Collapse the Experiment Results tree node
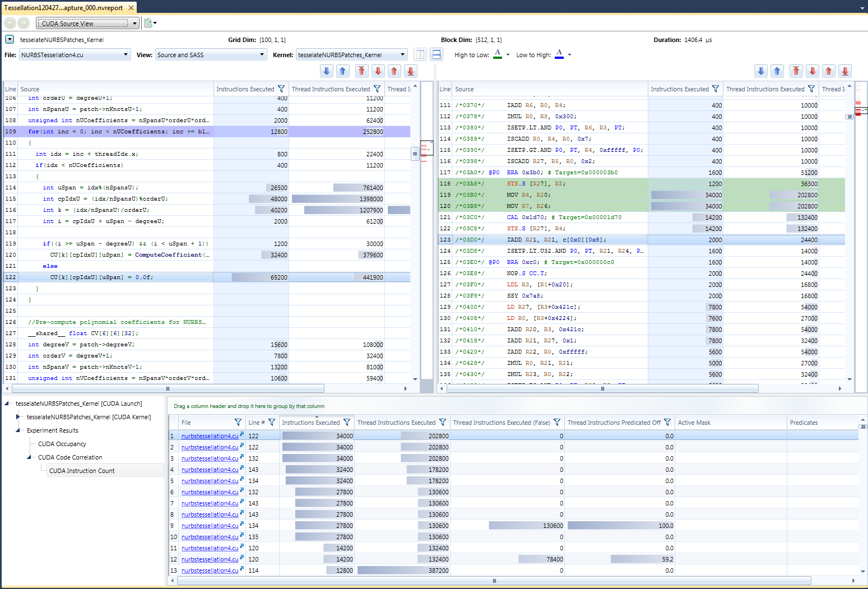The image size is (868, 589). [18, 430]
